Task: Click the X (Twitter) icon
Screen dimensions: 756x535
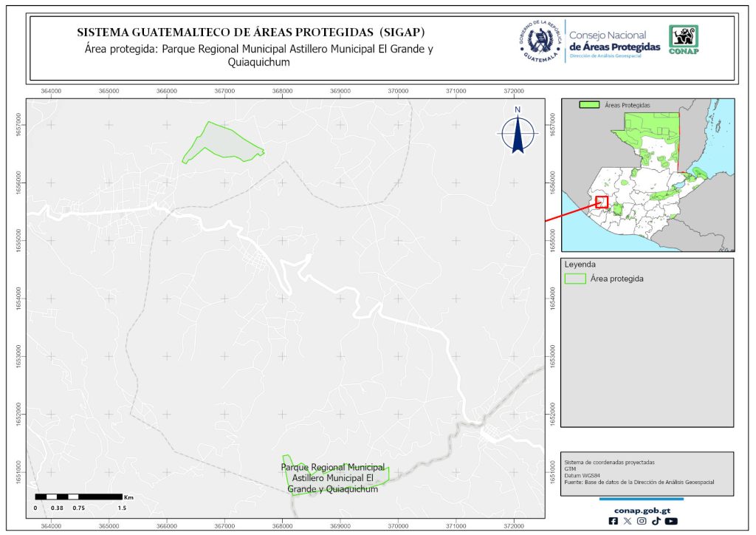Action: click(628, 521)
